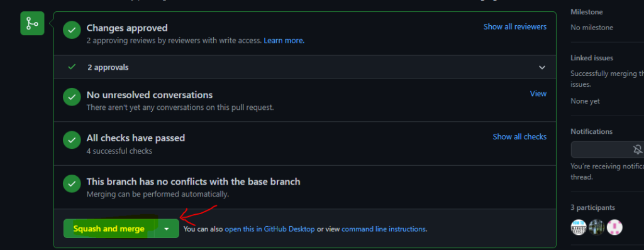This screenshot has height=250, width=644.
Task: Click the View conversations link
Action: click(538, 94)
